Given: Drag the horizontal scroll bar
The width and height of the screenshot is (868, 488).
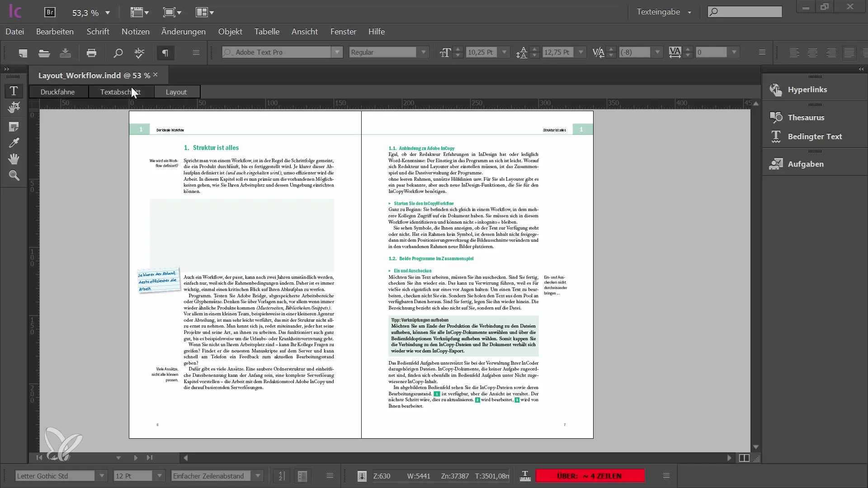Looking at the screenshot, I should tap(457, 458).
